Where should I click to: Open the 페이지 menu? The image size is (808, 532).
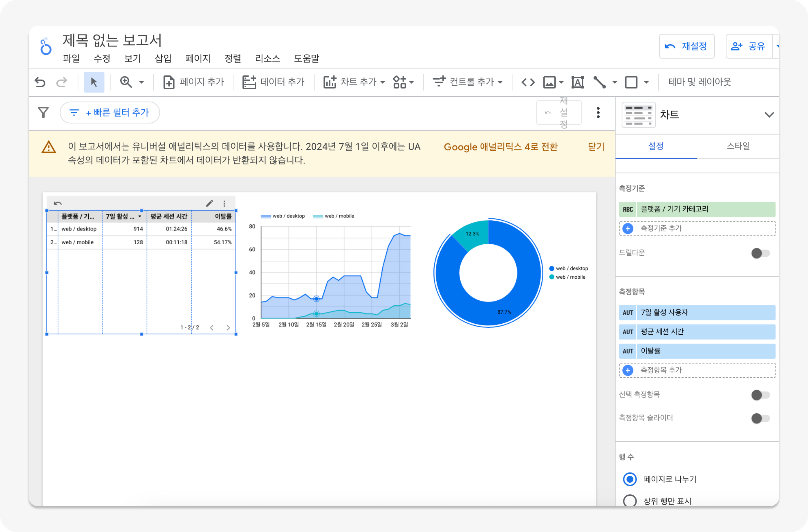pyautogui.click(x=198, y=58)
